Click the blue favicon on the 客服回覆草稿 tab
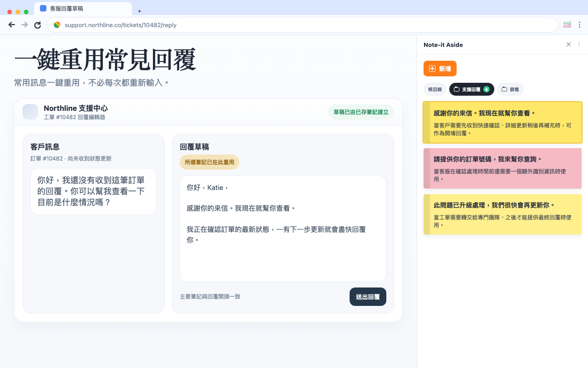This screenshot has width=588, height=368. pyautogui.click(x=44, y=9)
